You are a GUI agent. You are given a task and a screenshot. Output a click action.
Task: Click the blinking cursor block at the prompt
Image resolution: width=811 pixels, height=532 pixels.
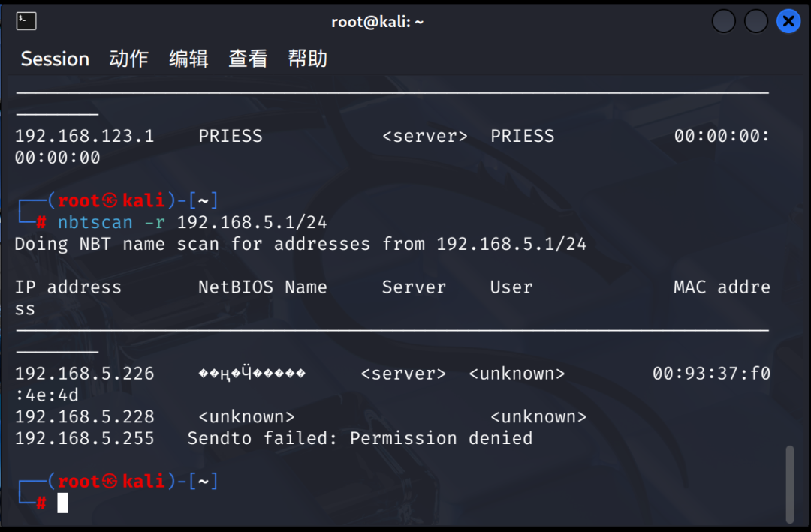62,503
